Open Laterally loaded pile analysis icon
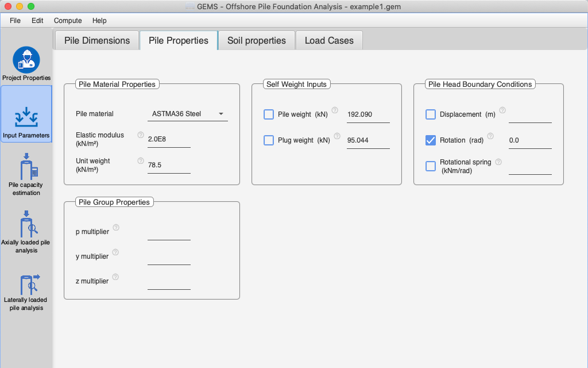Viewport: 588px width, 368px height. click(26, 283)
